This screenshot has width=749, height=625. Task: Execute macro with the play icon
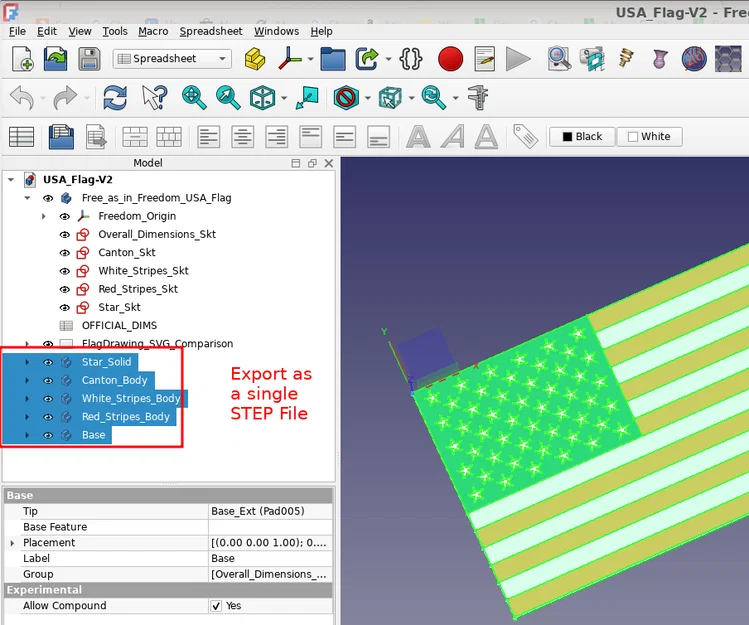518,59
